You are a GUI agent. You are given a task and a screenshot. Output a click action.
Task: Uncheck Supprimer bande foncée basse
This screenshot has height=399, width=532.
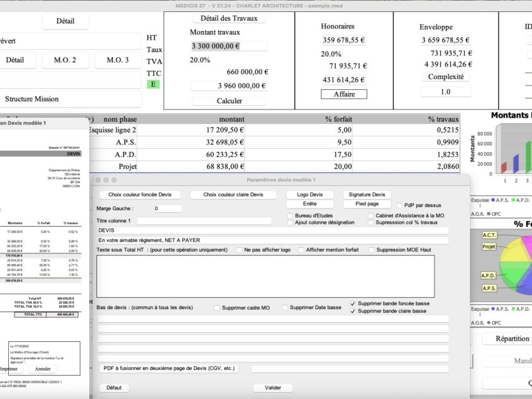[x=353, y=303]
